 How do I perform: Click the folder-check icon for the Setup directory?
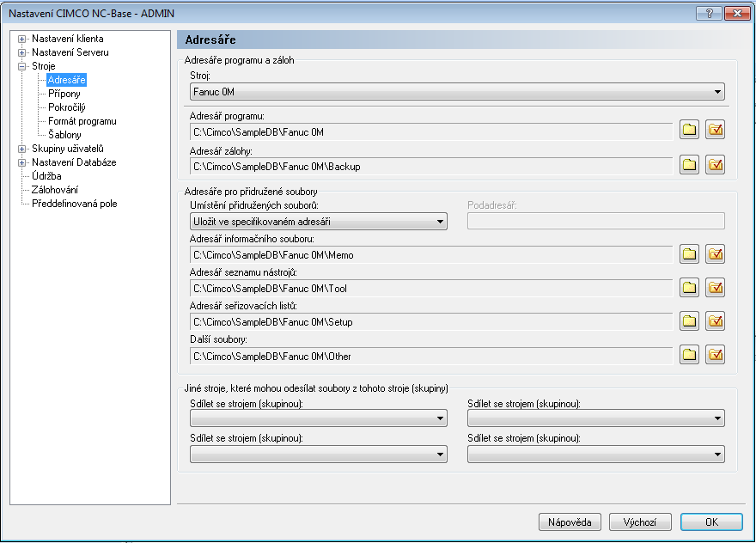click(716, 320)
